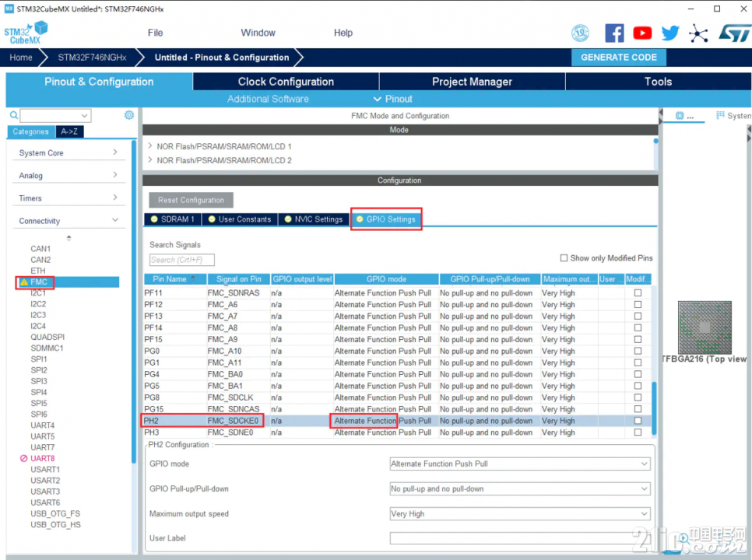Switch to Tools tab
Image resolution: width=752 pixels, height=560 pixels.
[x=658, y=82]
